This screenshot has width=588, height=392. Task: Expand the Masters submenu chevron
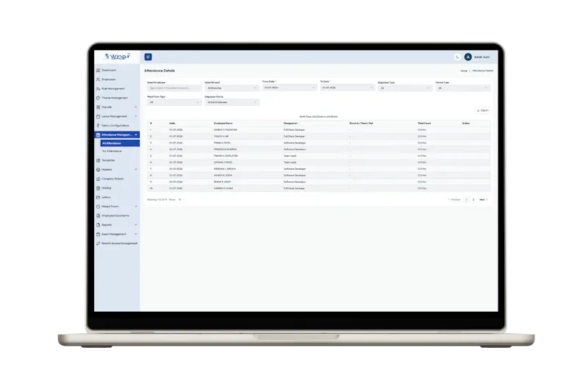pos(136,170)
